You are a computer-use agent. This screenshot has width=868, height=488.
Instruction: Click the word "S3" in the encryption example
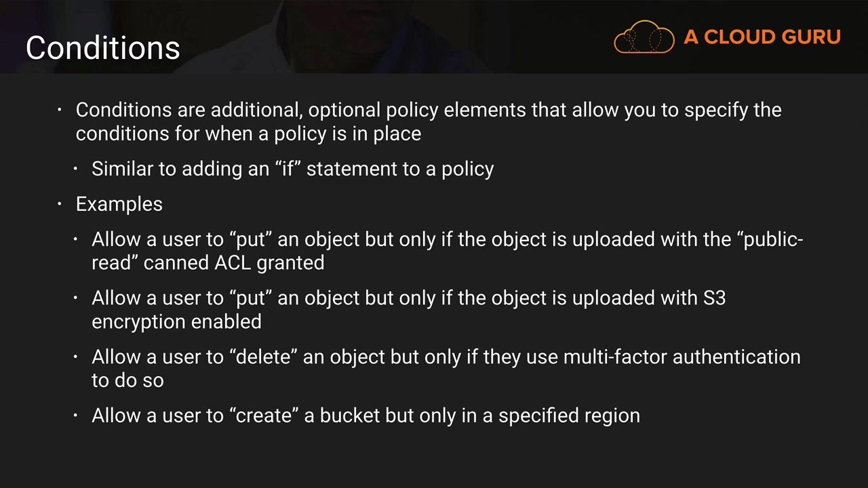coord(715,298)
